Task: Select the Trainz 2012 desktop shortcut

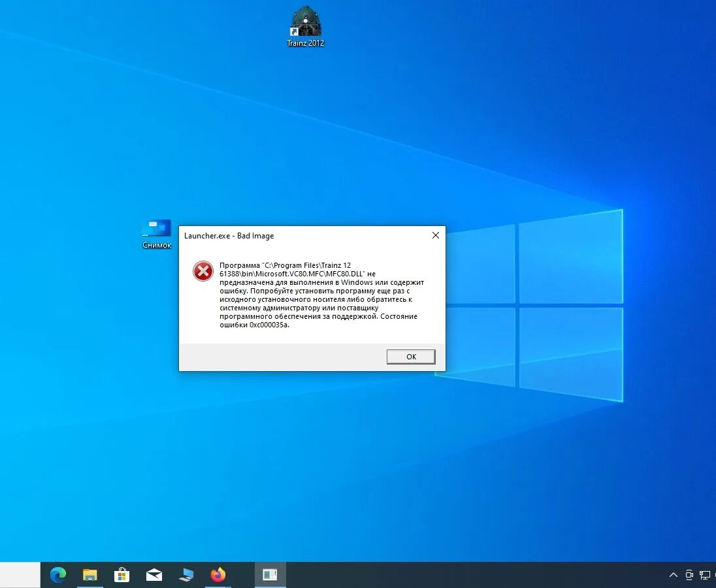Action: [x=306, y=27]
